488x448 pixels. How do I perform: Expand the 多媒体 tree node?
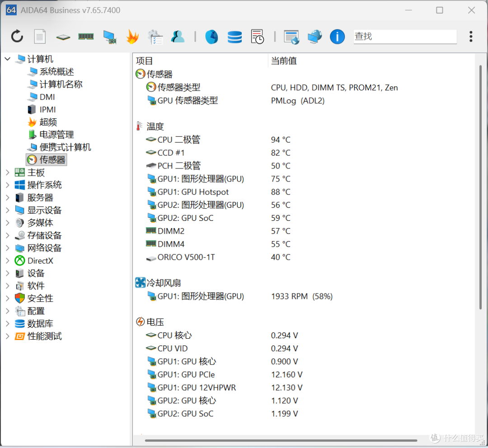(x=8, y=223)
